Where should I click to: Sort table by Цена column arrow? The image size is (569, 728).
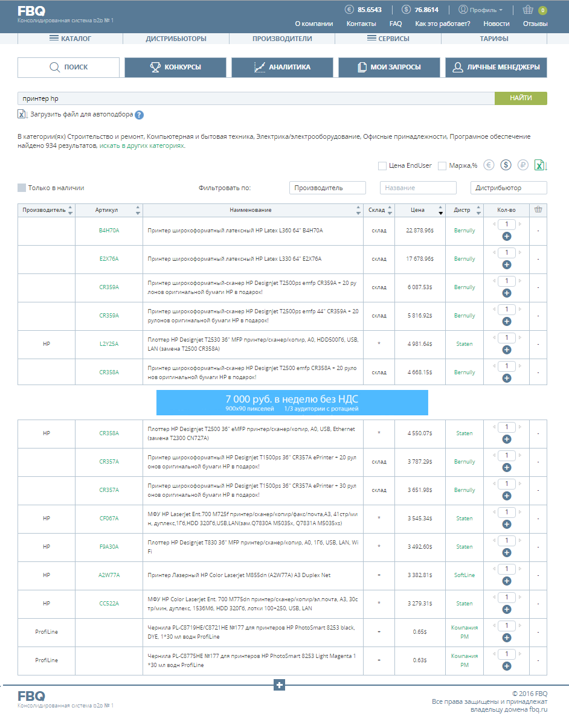[x=440, y=210]
